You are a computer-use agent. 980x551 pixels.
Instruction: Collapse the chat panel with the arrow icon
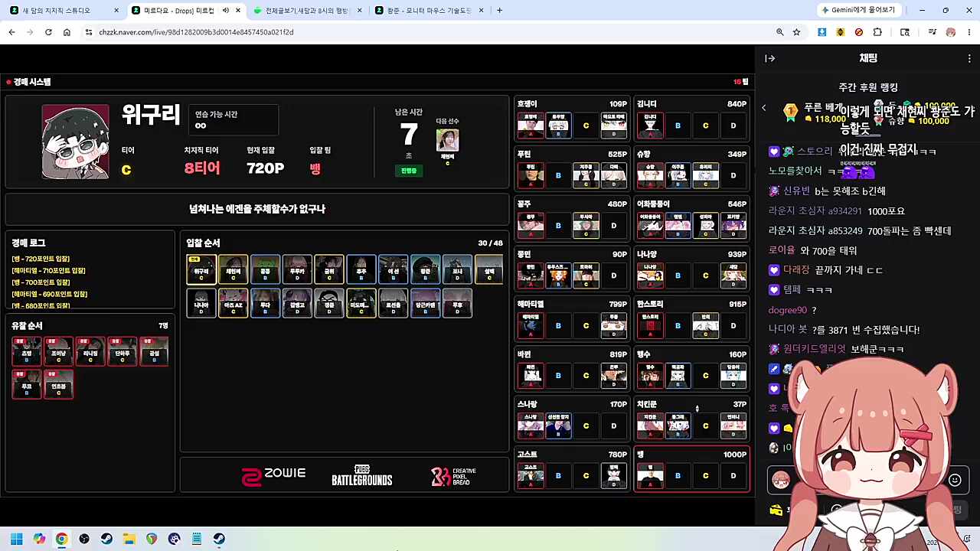[x=770, y=58]
